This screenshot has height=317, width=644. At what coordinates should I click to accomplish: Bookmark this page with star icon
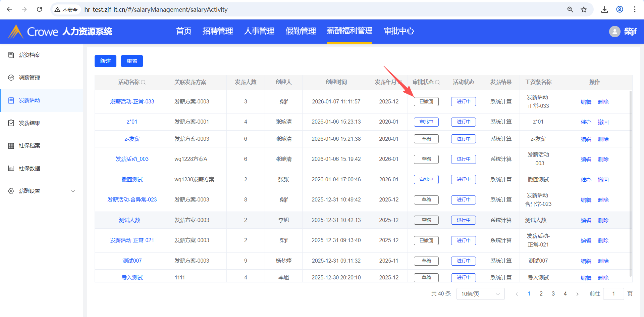coord(584,9)
